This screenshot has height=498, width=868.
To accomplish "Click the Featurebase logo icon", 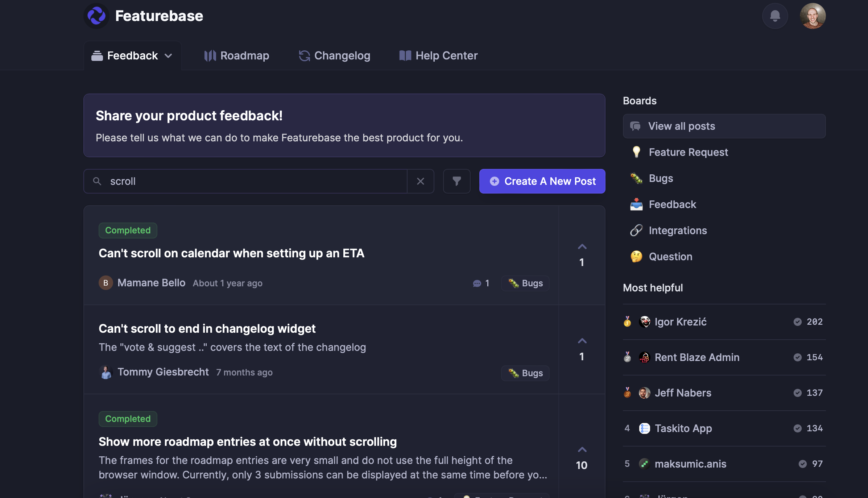I will coord(96,16).
